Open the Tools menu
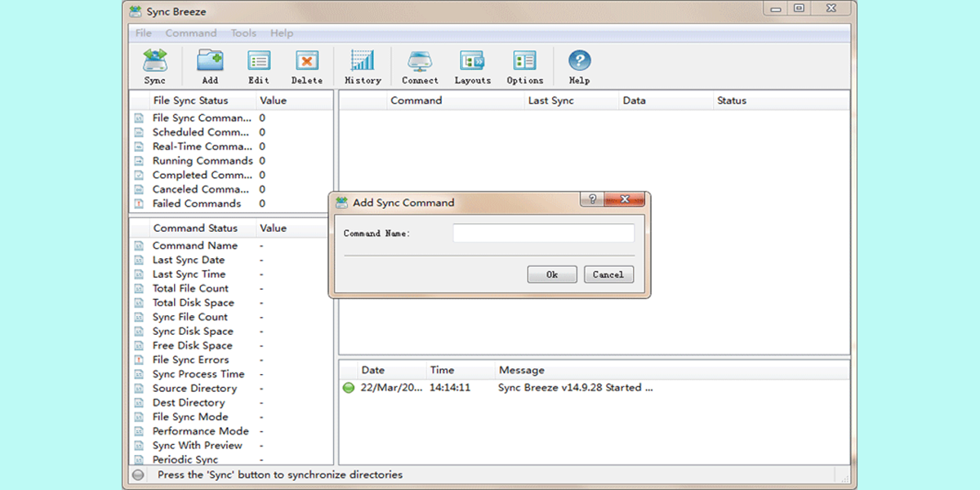980x490 pixels. click(243, 33)
